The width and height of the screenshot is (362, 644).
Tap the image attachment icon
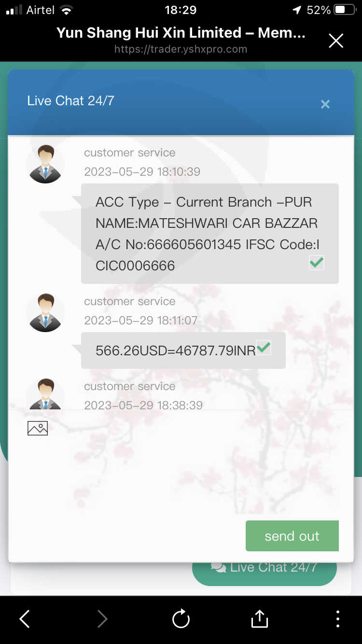coord(38,428)
